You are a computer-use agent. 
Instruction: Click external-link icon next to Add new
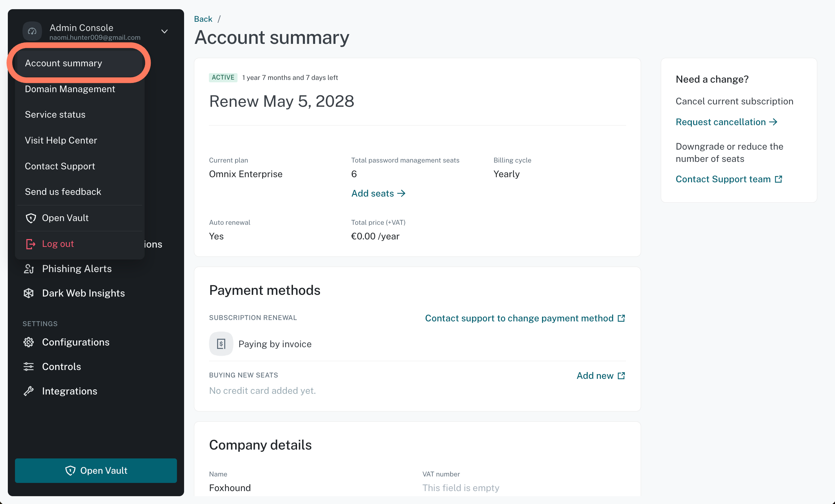pos(621,376)
